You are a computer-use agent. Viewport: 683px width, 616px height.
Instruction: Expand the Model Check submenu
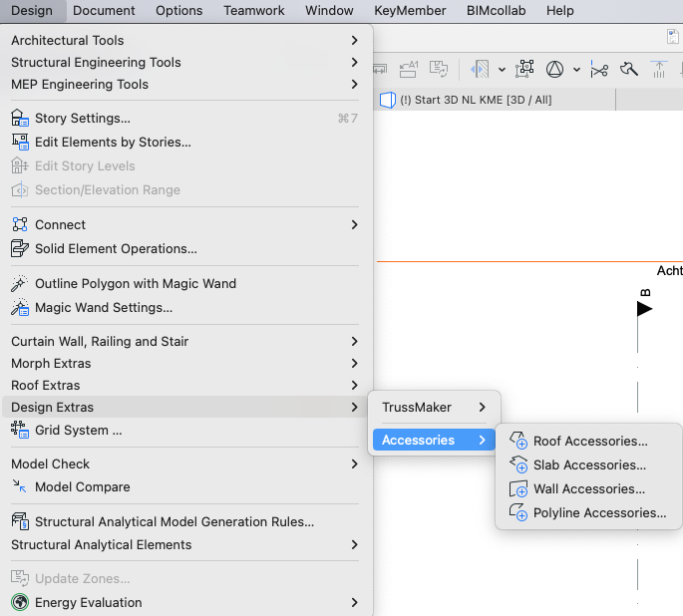(355, 464)
